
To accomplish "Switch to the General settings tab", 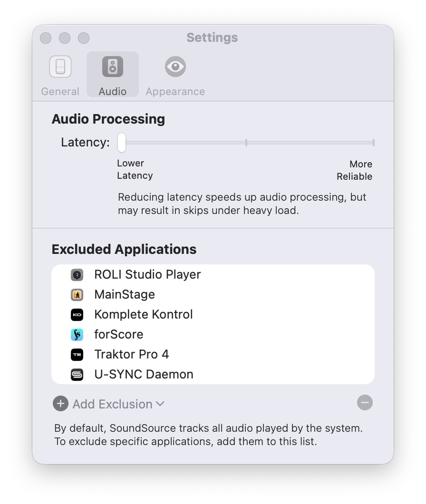I will pyautogui.click(x=60, y=75).
